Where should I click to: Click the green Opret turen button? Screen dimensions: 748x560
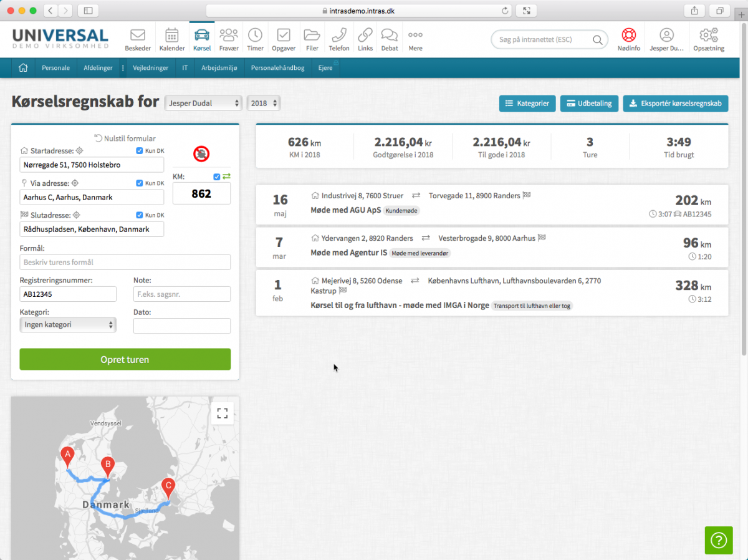(x=125, y=359)
